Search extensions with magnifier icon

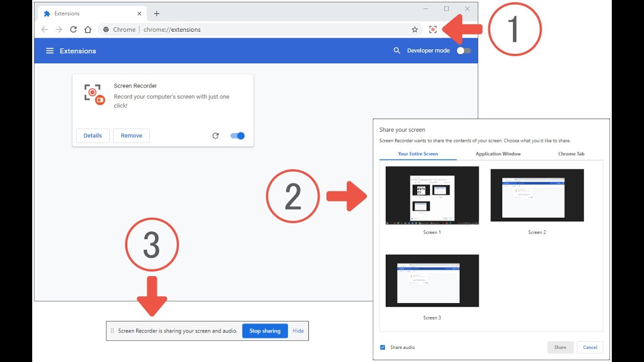click(x=397, y=51)
